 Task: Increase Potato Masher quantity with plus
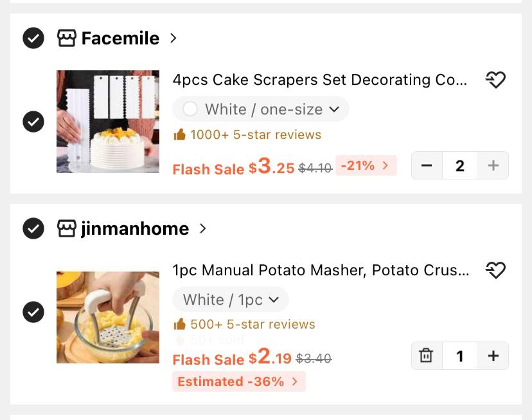(493, 356)
